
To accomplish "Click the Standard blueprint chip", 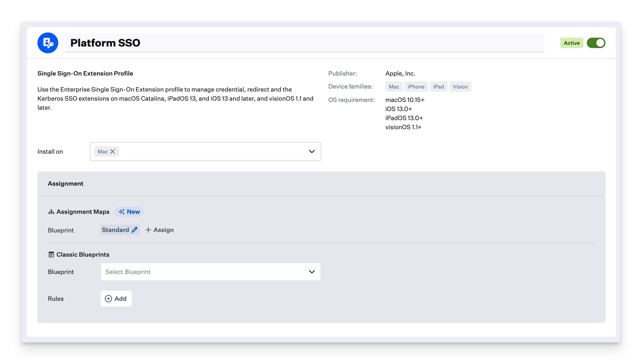I will [x=116, y=230].
